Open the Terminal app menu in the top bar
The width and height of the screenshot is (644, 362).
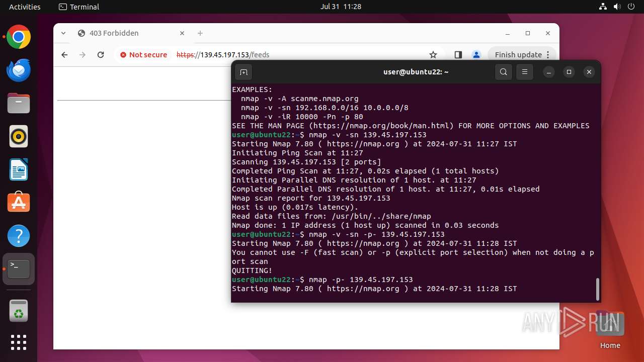(79, 7)
